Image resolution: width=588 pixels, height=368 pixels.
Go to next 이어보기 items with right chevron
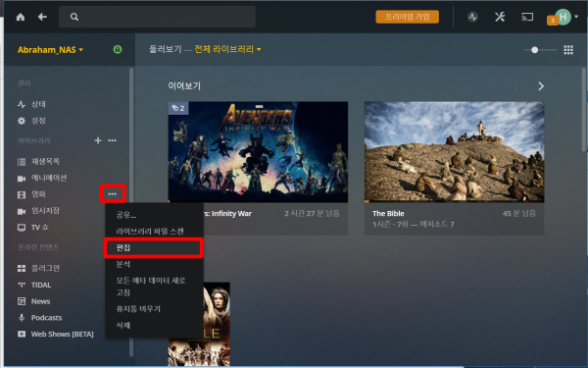pos(541,86)
